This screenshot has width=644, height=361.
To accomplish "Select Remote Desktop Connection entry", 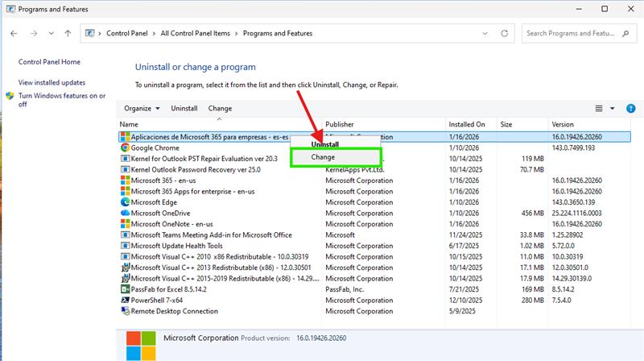I will [x=174, y=311].
